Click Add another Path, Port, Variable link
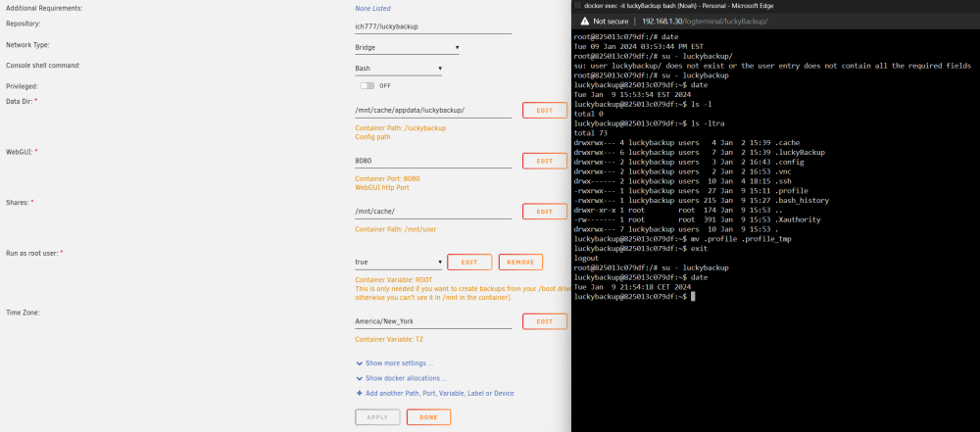 [x=435, y=393]
